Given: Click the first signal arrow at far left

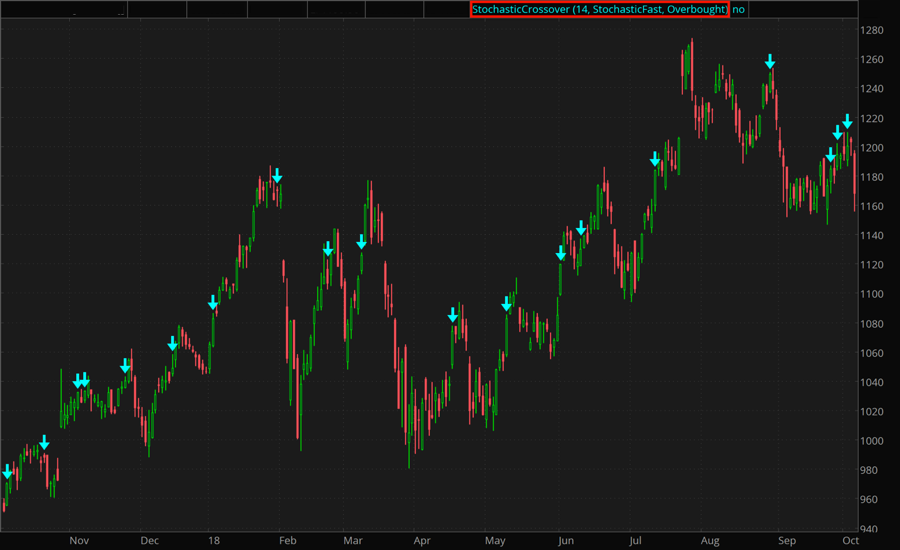Looking at the screenshot, I should (x=8, y=471).
